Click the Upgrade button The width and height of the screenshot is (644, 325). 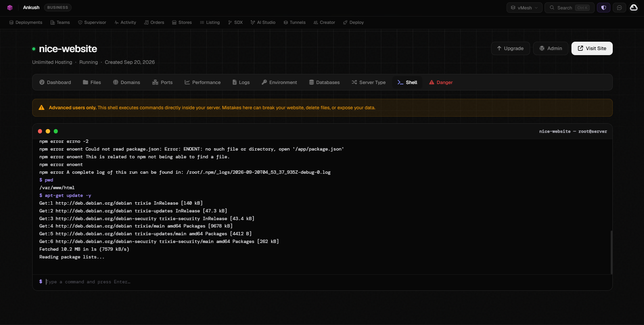[510, 48]
